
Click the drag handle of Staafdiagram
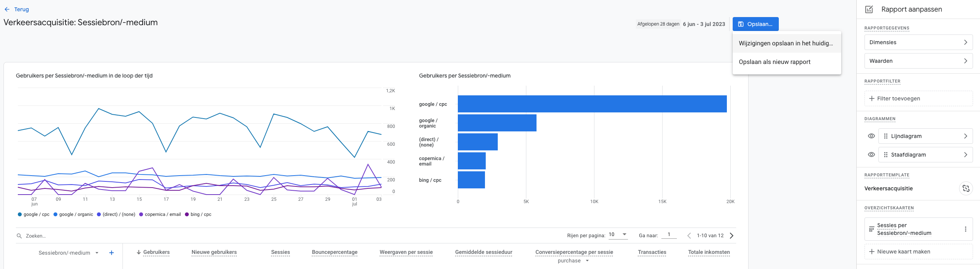(x=885, y=155)
